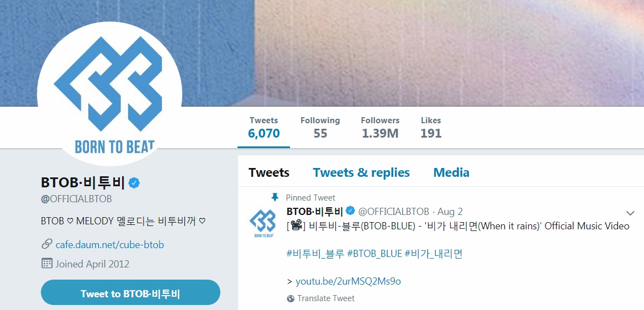The width and height of the screenshot is (644, 310).
Task: Open the Likes 191 tab
Action: [x=431, y=128]
